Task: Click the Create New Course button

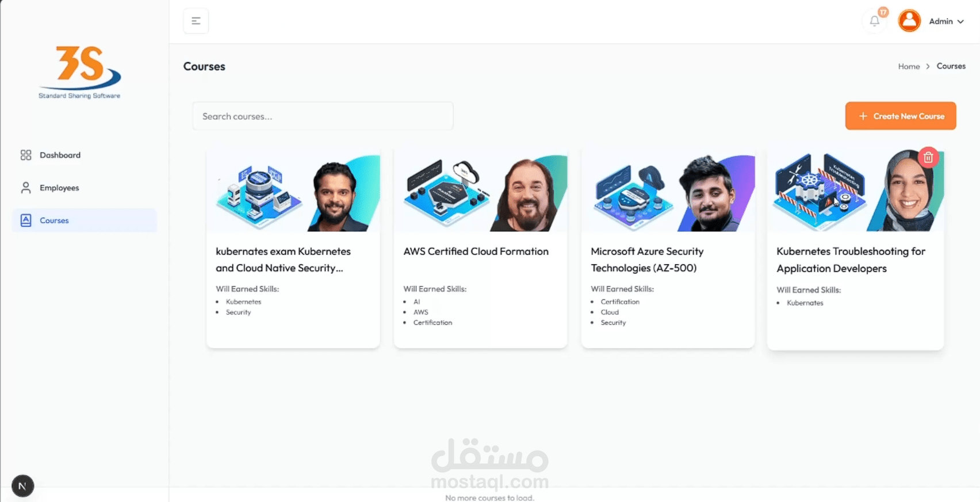Action: pyautogui.click(x=901, y=116)
